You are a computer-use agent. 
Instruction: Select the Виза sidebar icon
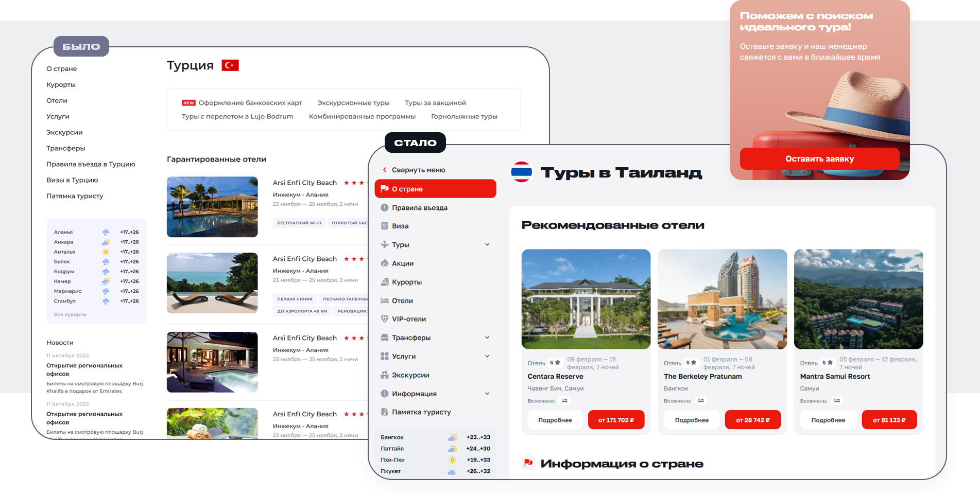(384, 225)
